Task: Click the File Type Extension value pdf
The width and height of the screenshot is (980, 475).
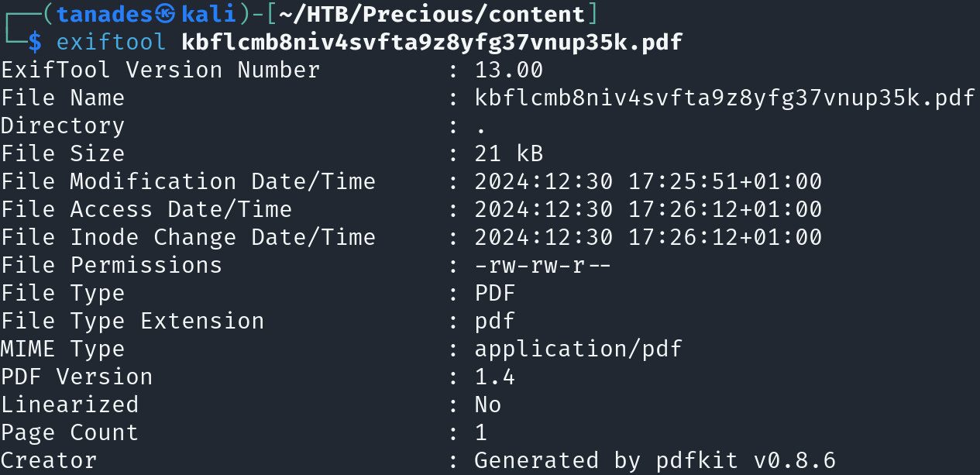Action: [495, 322]
